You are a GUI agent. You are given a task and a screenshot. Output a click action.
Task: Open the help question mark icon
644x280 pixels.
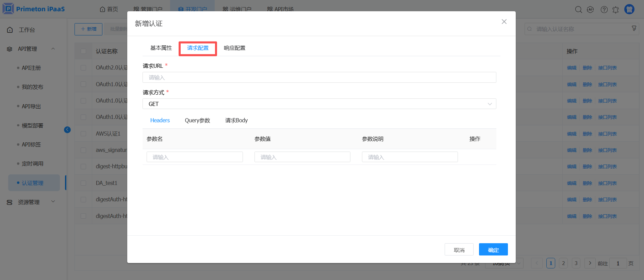(x=604, y=10)
